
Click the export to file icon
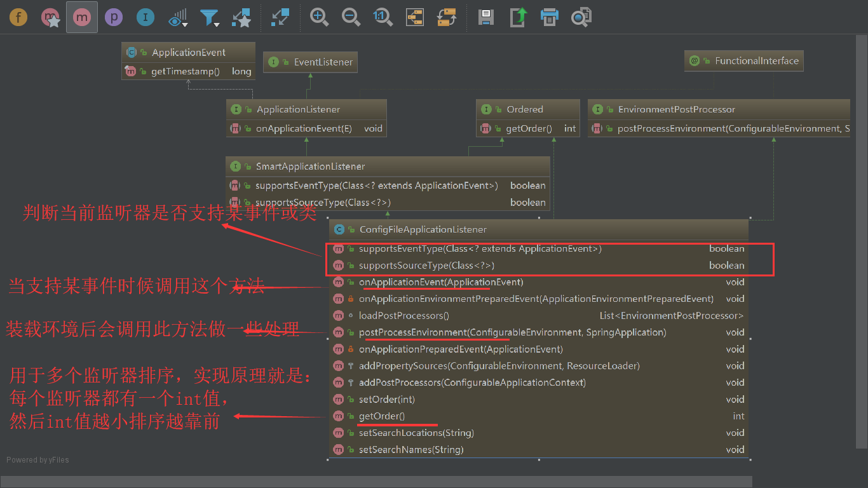click(519, 17)
